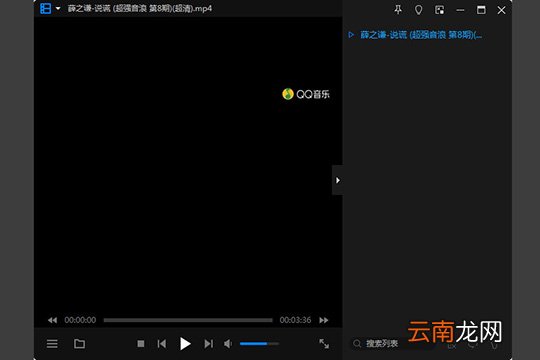
Task: Click the play triangle next to playlist entry
Action: [x=351, y=35]
